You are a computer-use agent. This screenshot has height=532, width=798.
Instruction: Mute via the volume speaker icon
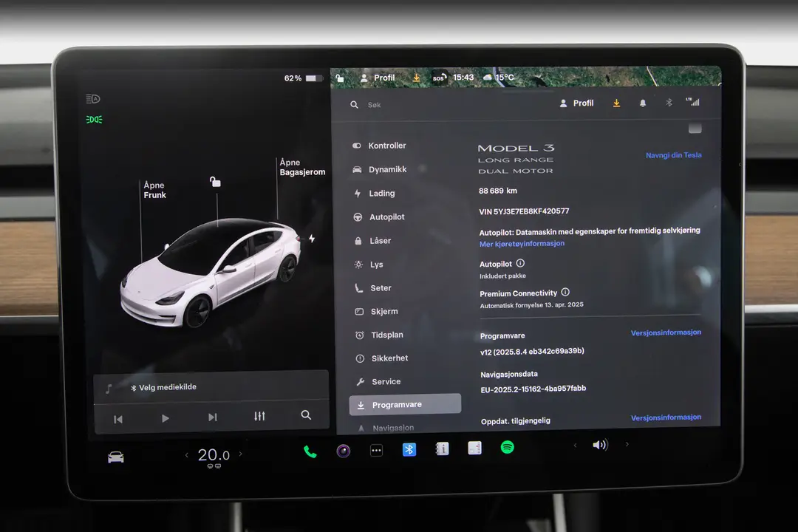click(x=600, y=445)
